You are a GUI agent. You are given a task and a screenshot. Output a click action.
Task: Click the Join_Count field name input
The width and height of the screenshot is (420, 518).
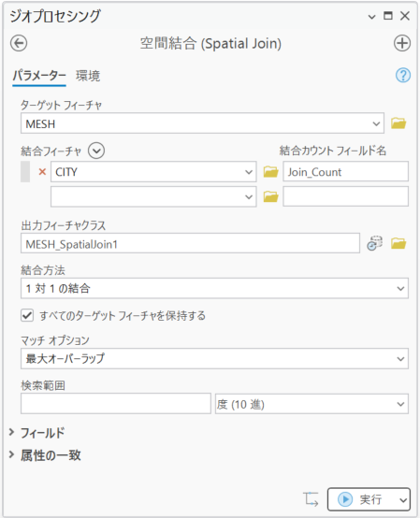click(x=346, y=172)
